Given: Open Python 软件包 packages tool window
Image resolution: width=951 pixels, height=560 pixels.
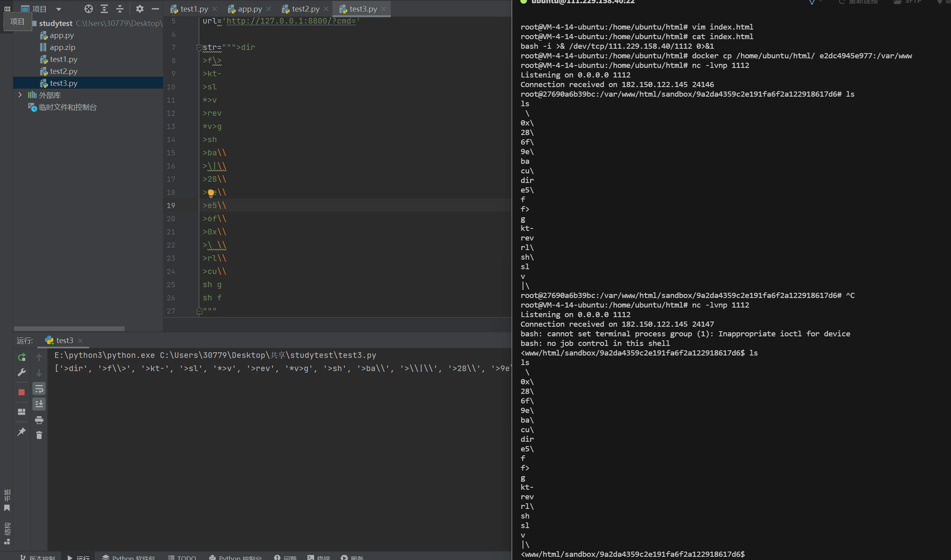Looking at the screenshot, I should [129, 557].
